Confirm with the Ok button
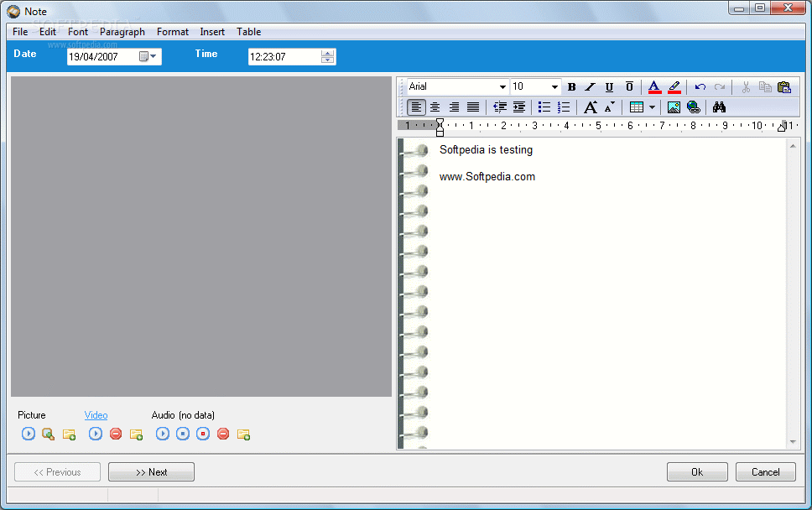The height and width of the screenshot is (510, 812). point(697,472)
